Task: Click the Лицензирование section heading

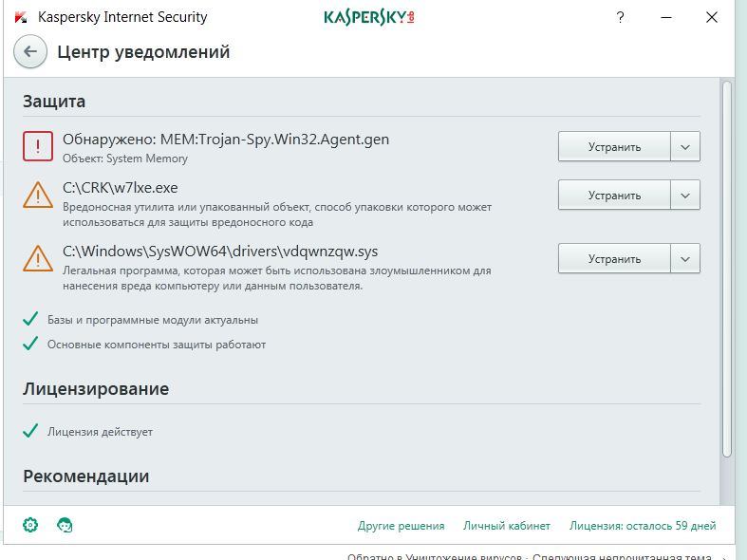Action: [96, 389]
